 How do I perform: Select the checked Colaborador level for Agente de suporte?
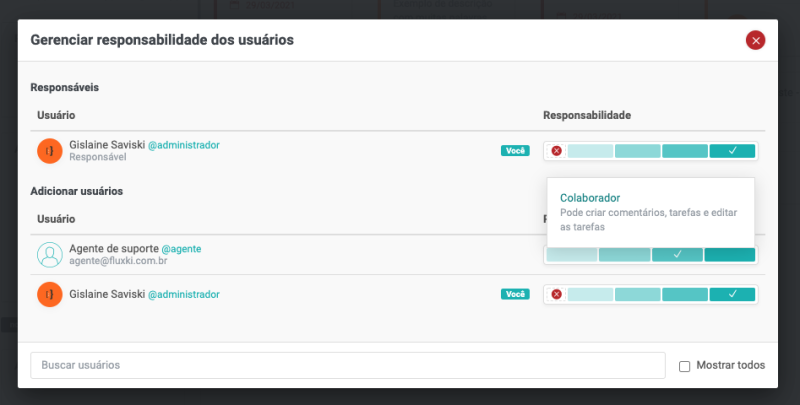677,255
